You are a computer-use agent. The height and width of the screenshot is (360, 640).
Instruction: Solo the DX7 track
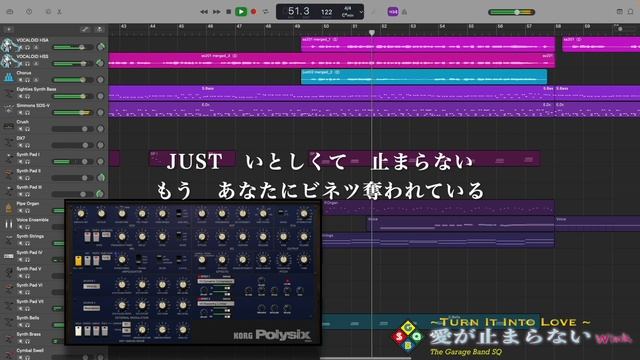[27, 145]
